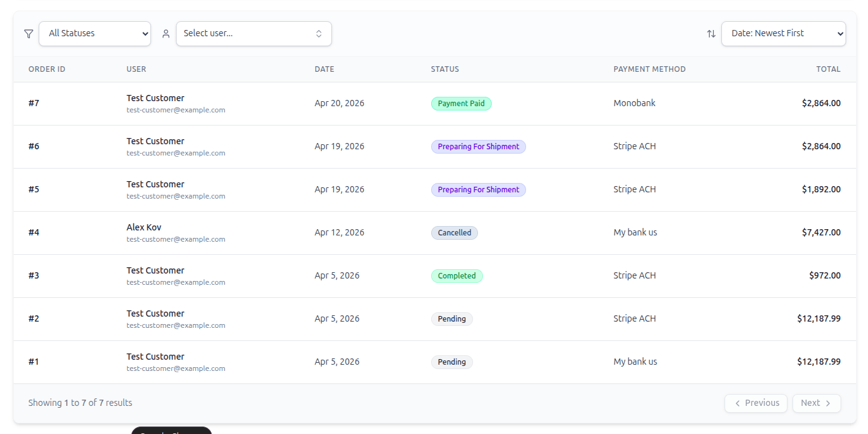
Task: Open the Select user combo box
Action: (254, 34)
